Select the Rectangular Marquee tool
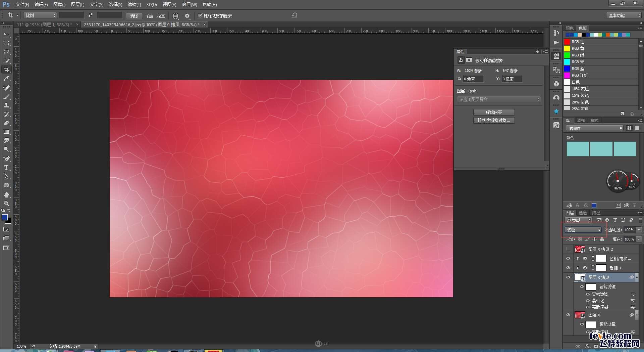Screen dimensions: 644x352 (6, 43)
